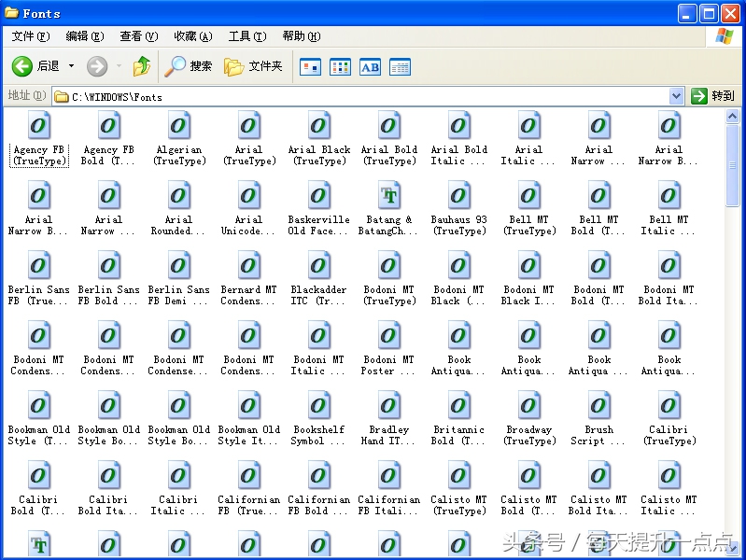The height and width of the screenshot is (560, 746).
Task: Select the Calibri (TrueType) font icon
Action: pyautogui.click(x=669, y=408)
